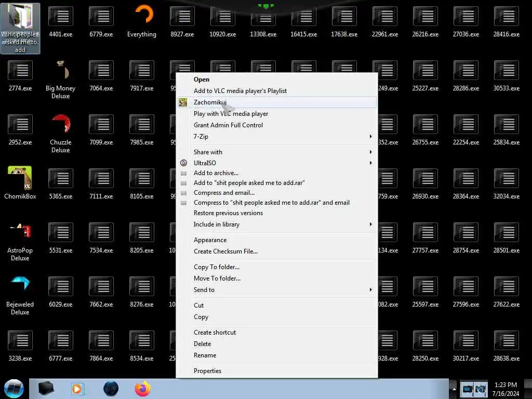Open the Everything search icon
Screen dimensions: 532x399
(x=142, y=20)
